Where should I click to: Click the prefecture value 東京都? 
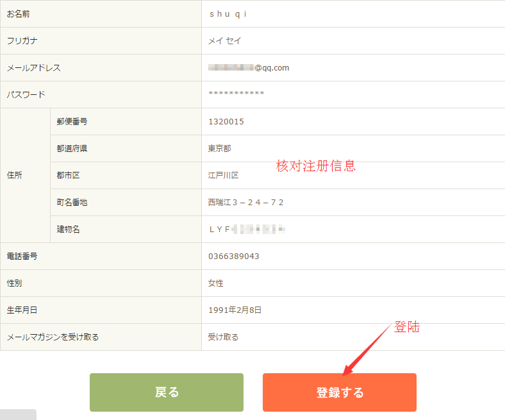point(219,149)
